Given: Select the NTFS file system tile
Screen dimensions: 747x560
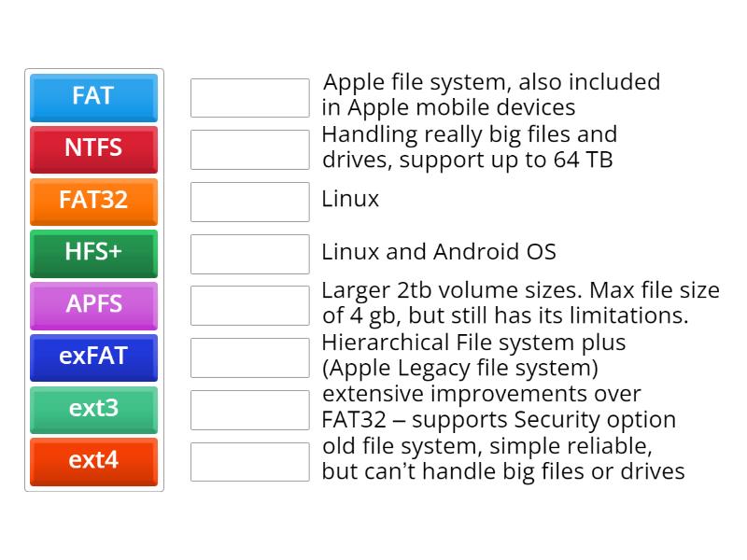Looking at the screenshot, I should [93, 149].
